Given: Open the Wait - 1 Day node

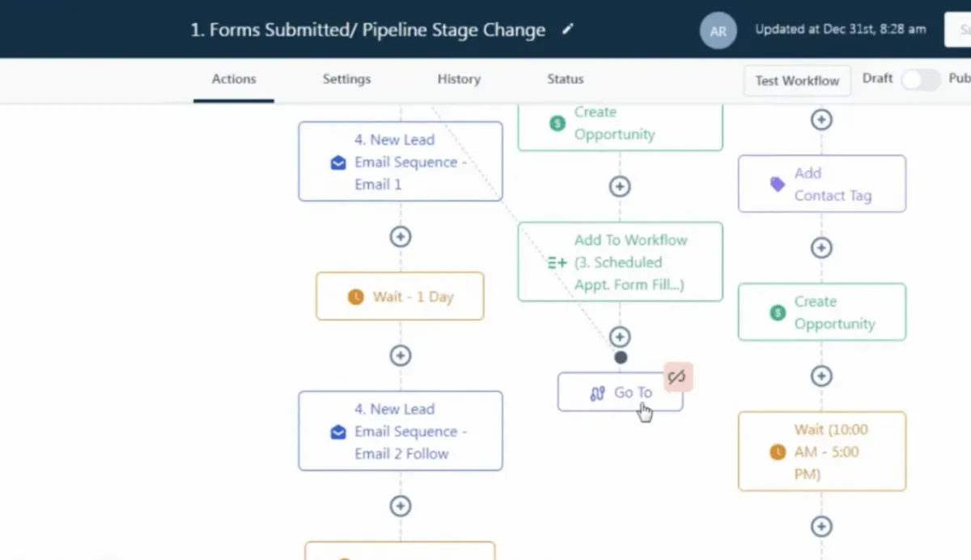Looking at the screenshot, I should pyautogui.click(x=400, y=296).
